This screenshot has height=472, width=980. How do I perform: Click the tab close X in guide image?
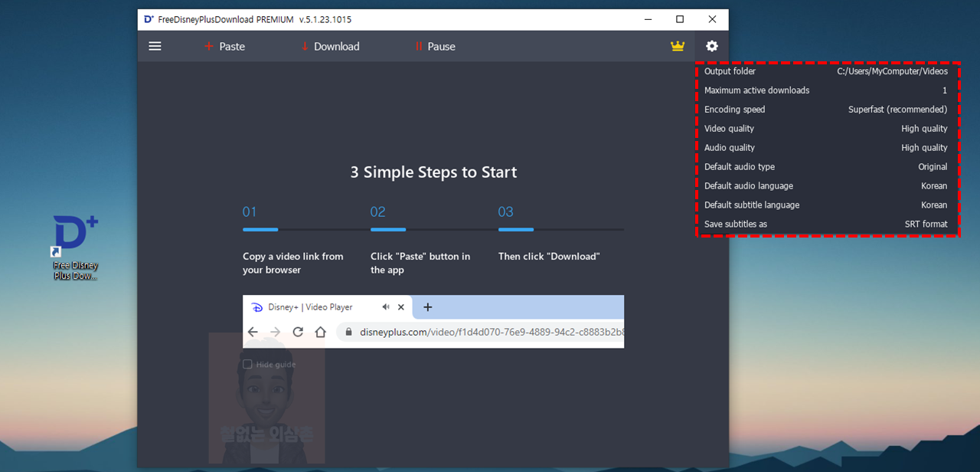pyautogui.click(x=400, y=307)
